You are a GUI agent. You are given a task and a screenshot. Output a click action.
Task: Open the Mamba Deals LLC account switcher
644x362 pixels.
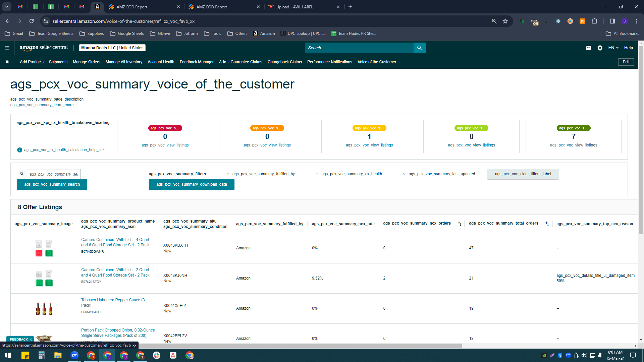[112, 48]
